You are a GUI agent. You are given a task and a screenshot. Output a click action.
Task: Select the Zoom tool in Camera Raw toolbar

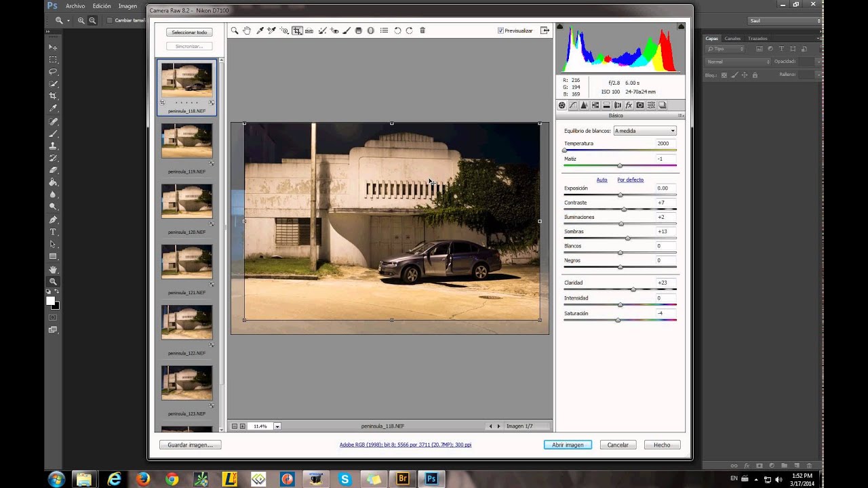[235, 30]
